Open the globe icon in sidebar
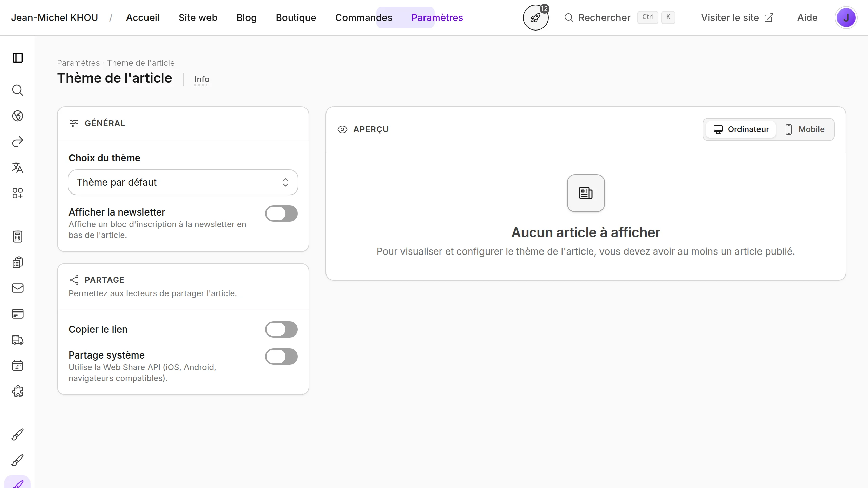The width and height of the screenshot is (868, 488). pos(18,116)
